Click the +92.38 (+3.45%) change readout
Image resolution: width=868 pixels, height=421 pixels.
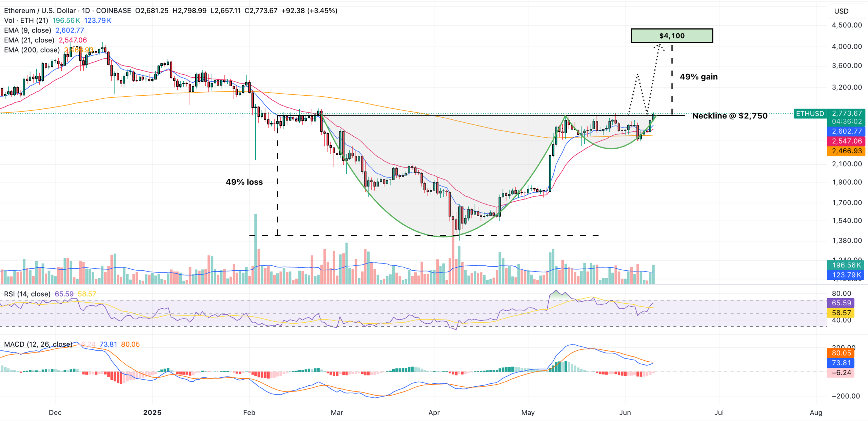pyautogui.click(x=309, y=11)
